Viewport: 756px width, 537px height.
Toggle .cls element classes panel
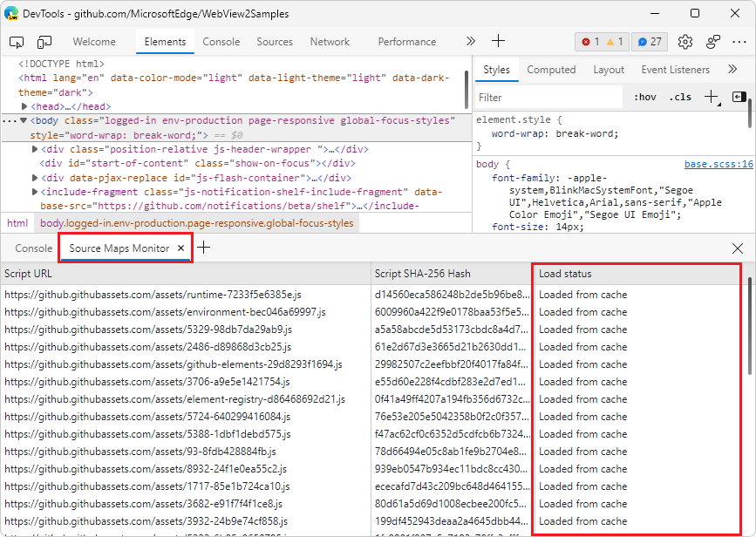680,98
